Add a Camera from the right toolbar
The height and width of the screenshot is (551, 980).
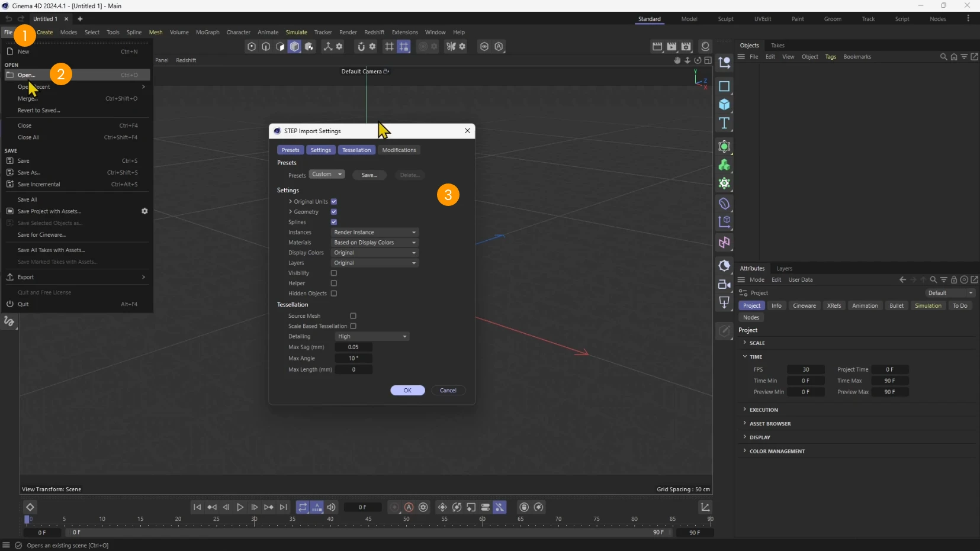(x=725, y=285)
